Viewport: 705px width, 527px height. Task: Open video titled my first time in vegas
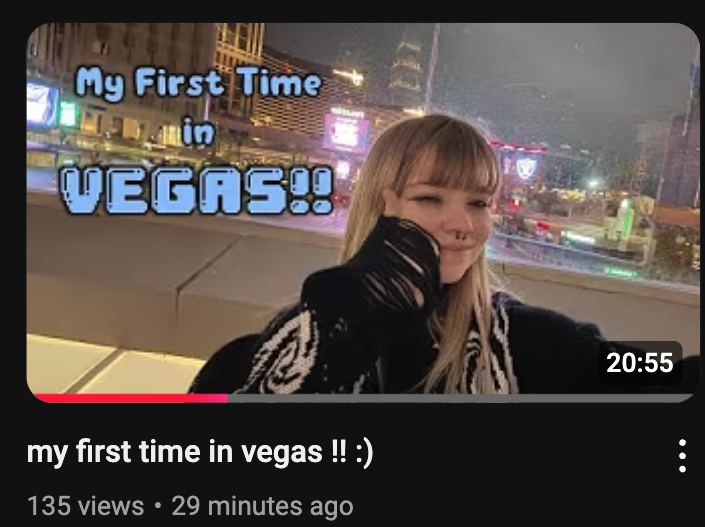pyautogui.click(x=200, y=451)
